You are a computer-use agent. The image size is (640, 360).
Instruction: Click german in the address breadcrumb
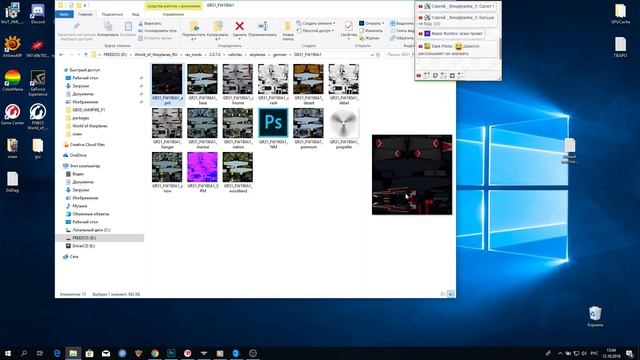[280, 54]
